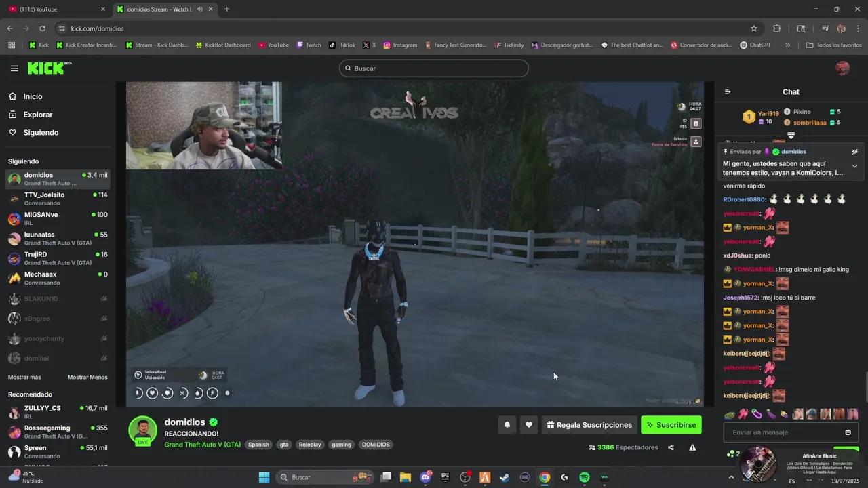Image resolution: width=868 pixels, height=488 pixels.
Task: Reload the page
Action: pos(42,28)
